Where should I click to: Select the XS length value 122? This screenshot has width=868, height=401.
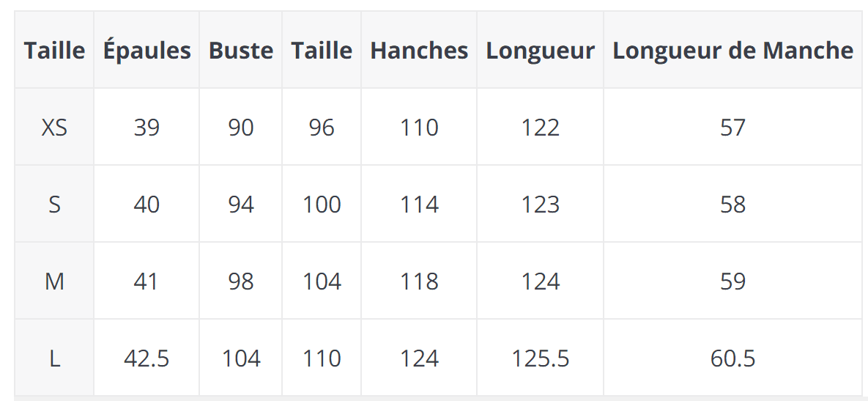[541, 128]
